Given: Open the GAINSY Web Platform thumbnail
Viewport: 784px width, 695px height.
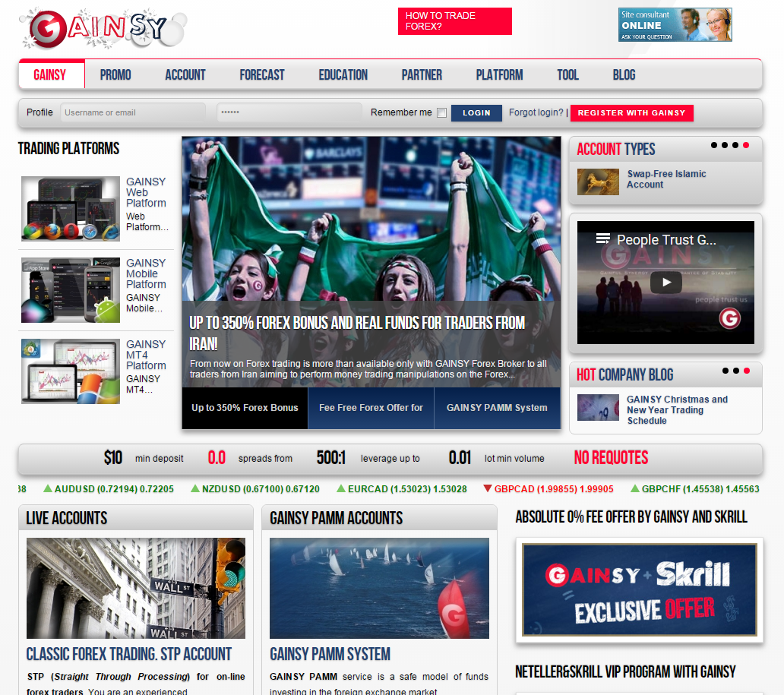Looking at the screenshot, I should coord(71,208).
